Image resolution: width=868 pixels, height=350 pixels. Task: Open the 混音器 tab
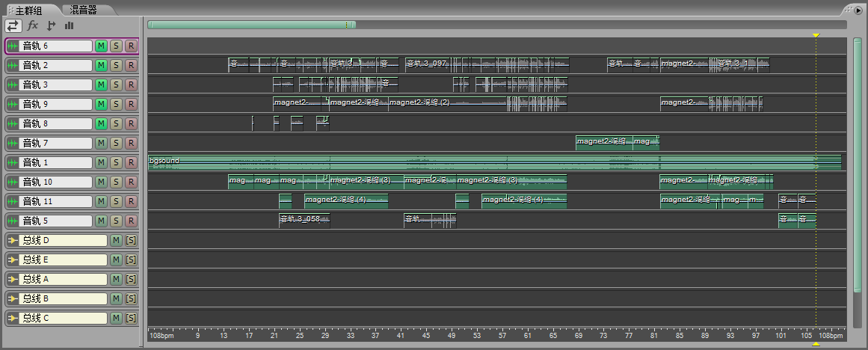tap(84, 10)
